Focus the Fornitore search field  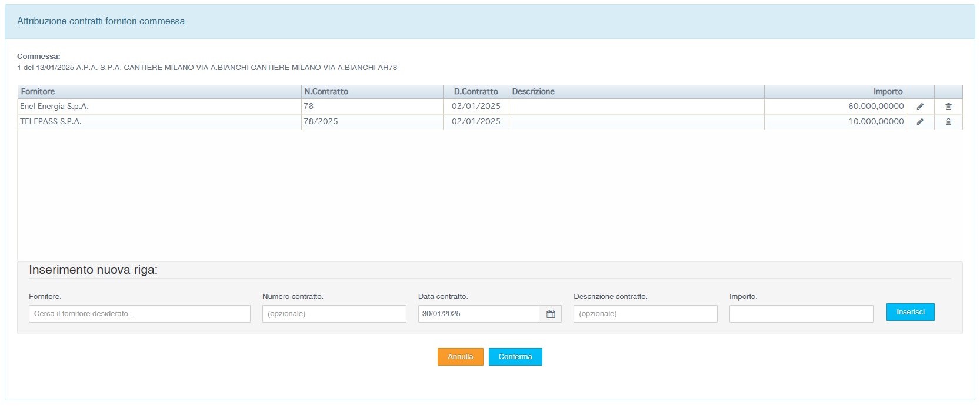tap(139, 314)
